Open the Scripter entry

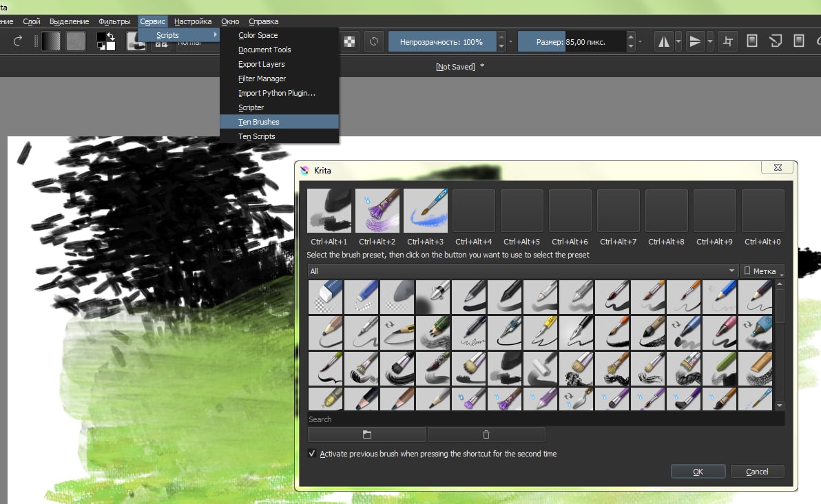pyautogui.click(x=279, y=107)
